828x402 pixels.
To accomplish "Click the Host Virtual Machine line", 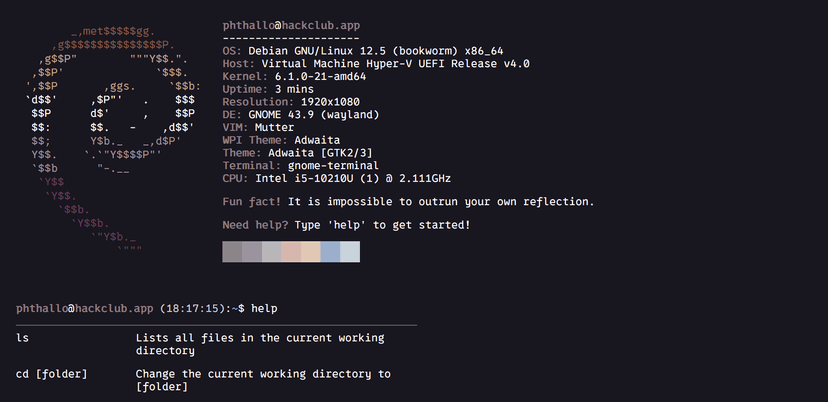I will 376,63.
